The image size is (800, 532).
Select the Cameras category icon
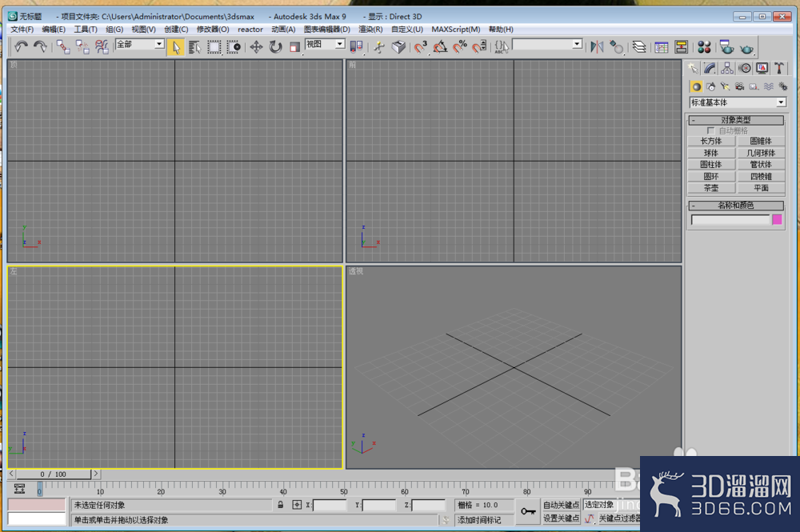point(739,86)
